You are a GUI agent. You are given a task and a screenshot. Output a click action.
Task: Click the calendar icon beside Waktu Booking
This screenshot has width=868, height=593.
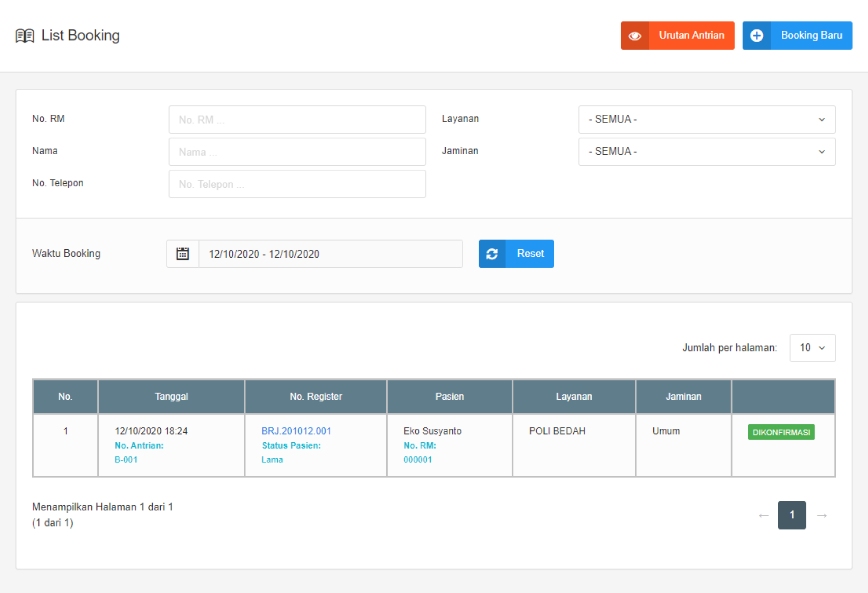tap(182, 254)
